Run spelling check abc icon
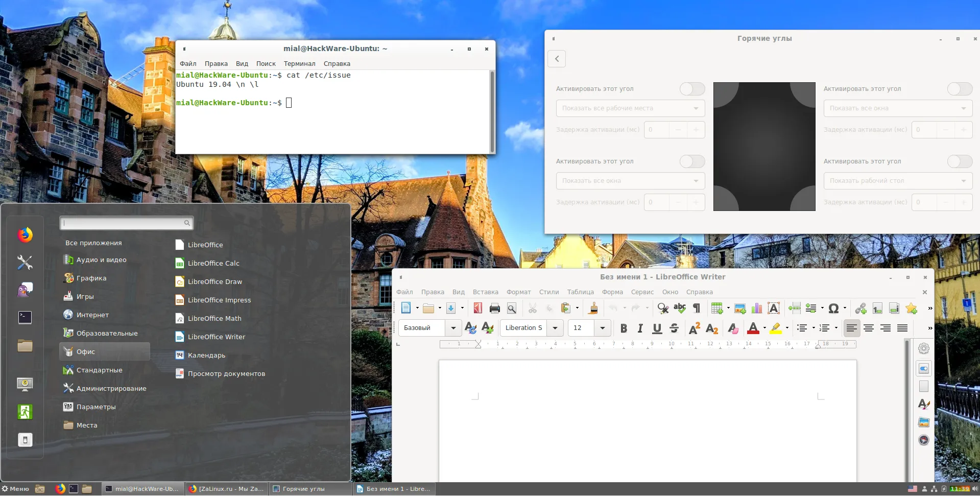 pyautogui.click(x=680, y=308)
